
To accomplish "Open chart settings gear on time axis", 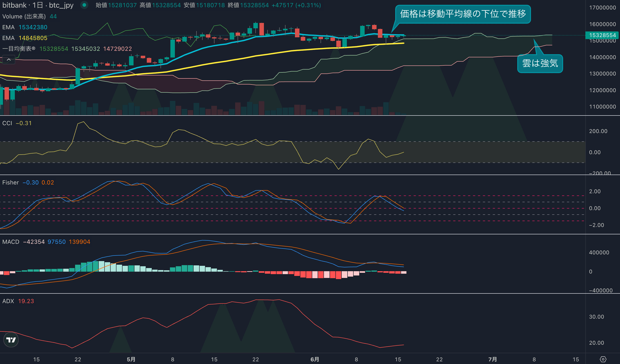I will [603, 359].
